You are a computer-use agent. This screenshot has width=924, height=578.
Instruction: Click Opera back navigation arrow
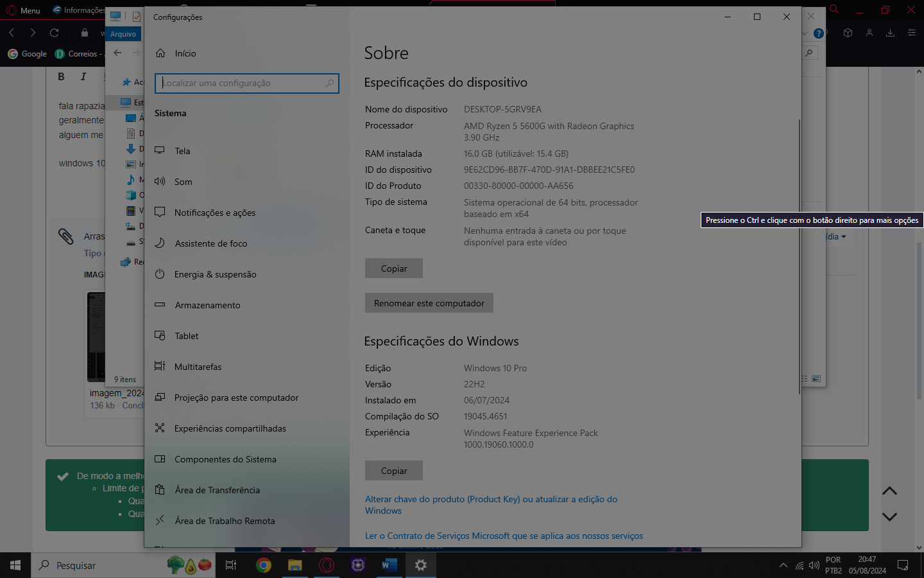(x=12, y=33)
